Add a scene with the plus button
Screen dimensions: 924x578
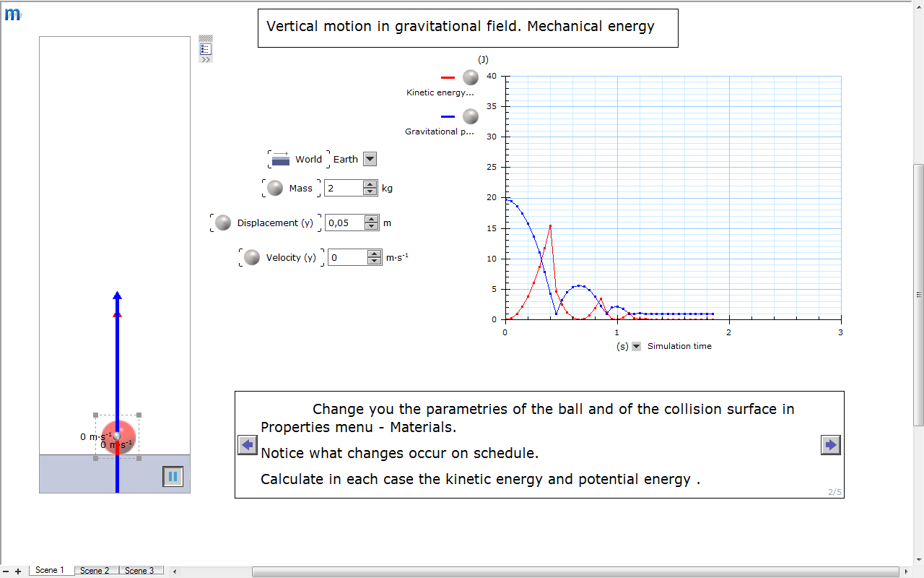coord(18,571)
